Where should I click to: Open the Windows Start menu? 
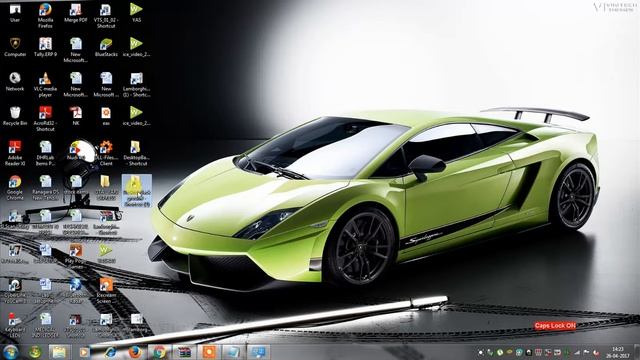click(10, 352)
